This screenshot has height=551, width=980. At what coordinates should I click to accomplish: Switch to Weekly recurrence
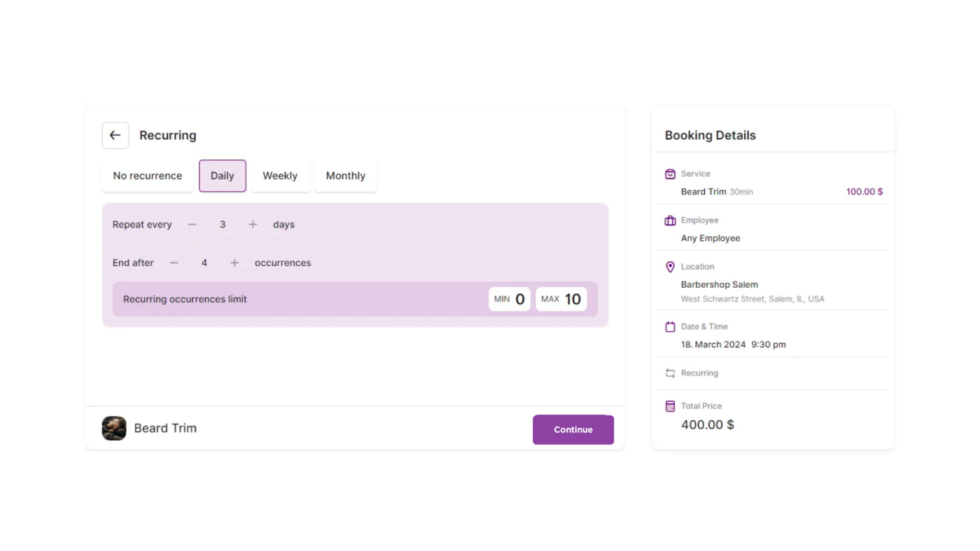(280, 176)
